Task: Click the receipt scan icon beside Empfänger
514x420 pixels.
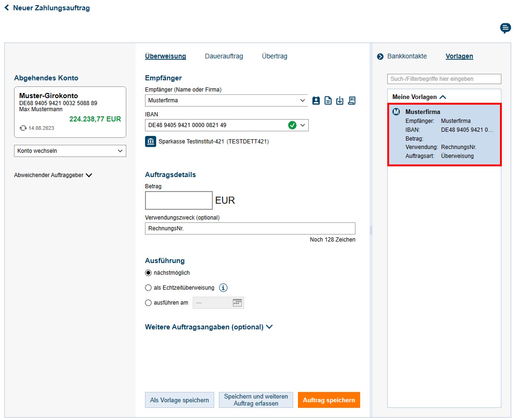Action: (352, 100)
